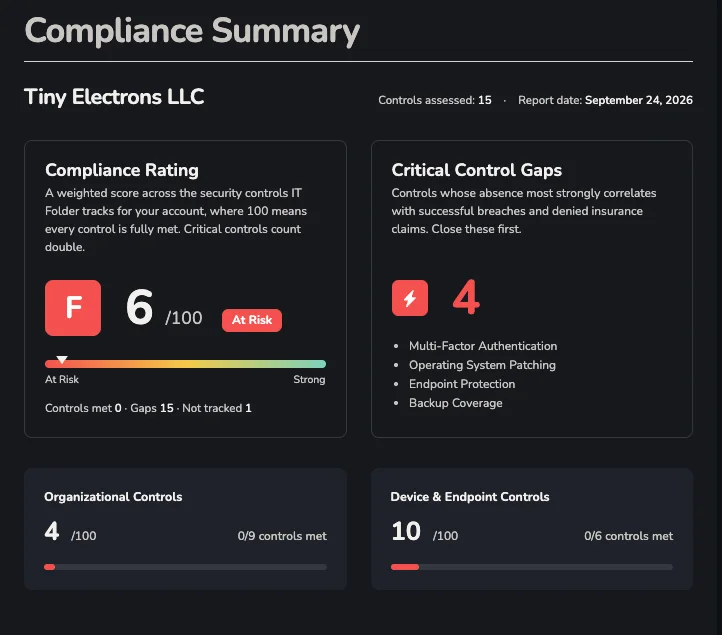Click the Organizational Controls card title
The image size is (722, 635).
113,497
